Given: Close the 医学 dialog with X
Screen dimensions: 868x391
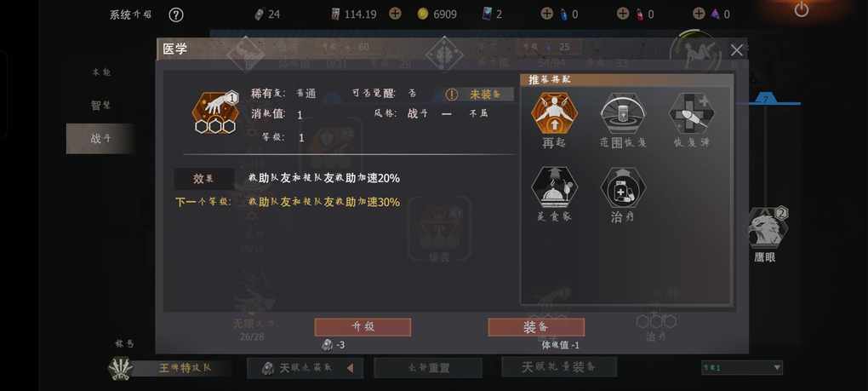Looking at the screenshot, I should [x=736, y=50].
